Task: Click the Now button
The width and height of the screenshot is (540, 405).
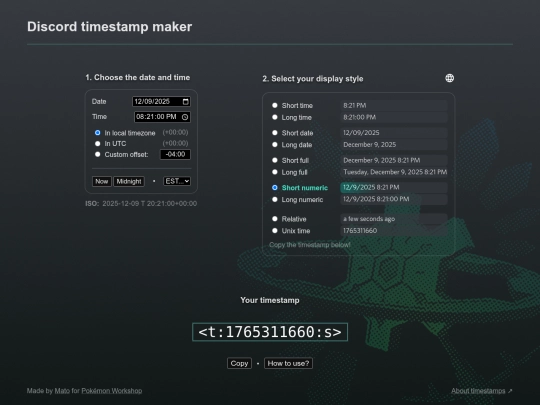Action: pyautogui.click(x=102, y=181)
